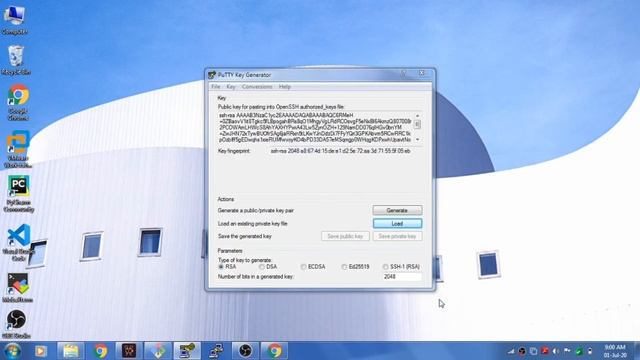The height and width of the screenshot is (360, 640).
Task: Open the dark orange-logo taskbar app
Action: pyautogui.click(x=129, y=351)
